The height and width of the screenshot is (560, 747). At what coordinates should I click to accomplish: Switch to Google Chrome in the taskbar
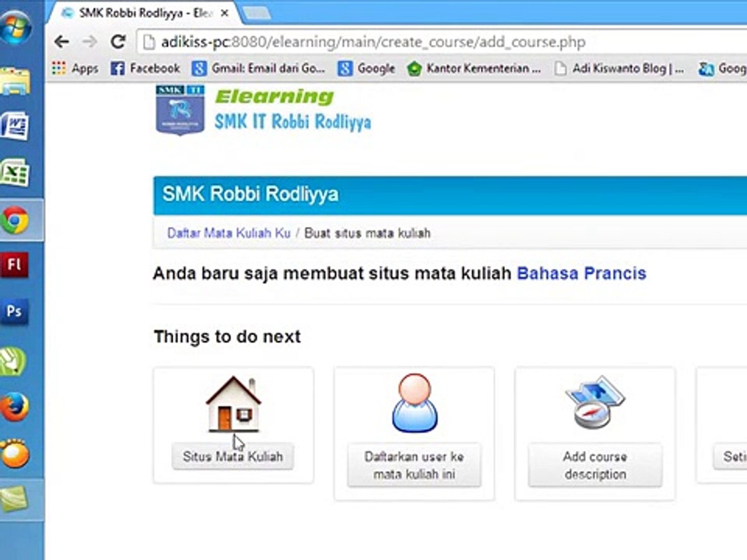click(15, 221)
